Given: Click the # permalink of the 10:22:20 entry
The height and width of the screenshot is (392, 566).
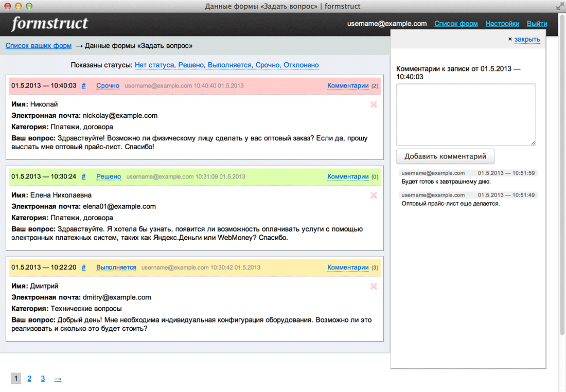Looking at the screenshot, I should 84,268.
